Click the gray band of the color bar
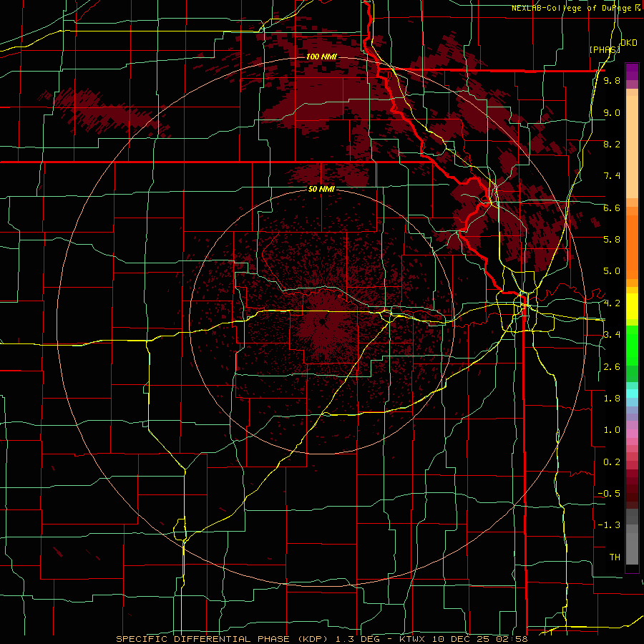644x644 pixels. pyautogui.click(x=632, y=537)
